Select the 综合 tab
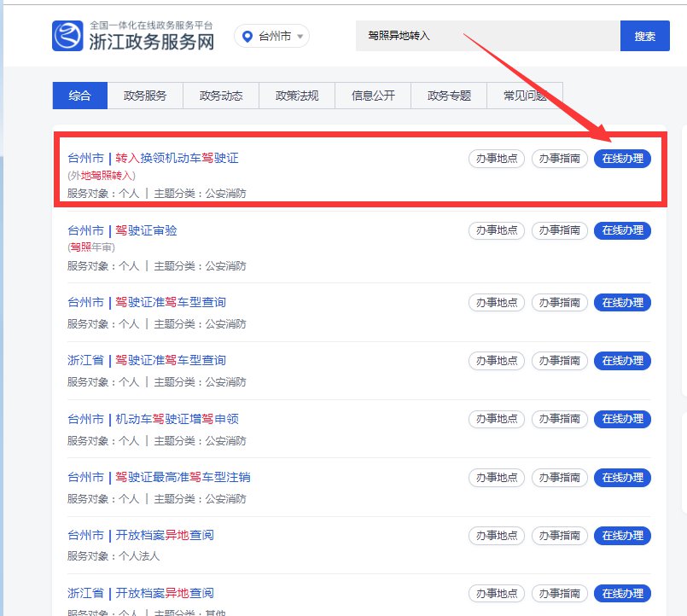 click(x=79, y=96)
